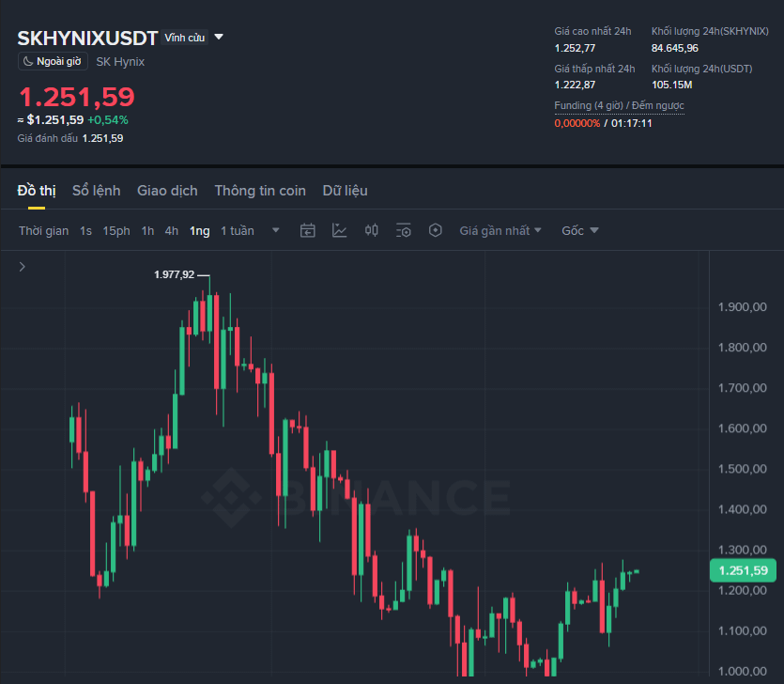Open the Dữ liệu tab
Screen dimensions: 784x684
pyautogui.click(x=345, y=191)
